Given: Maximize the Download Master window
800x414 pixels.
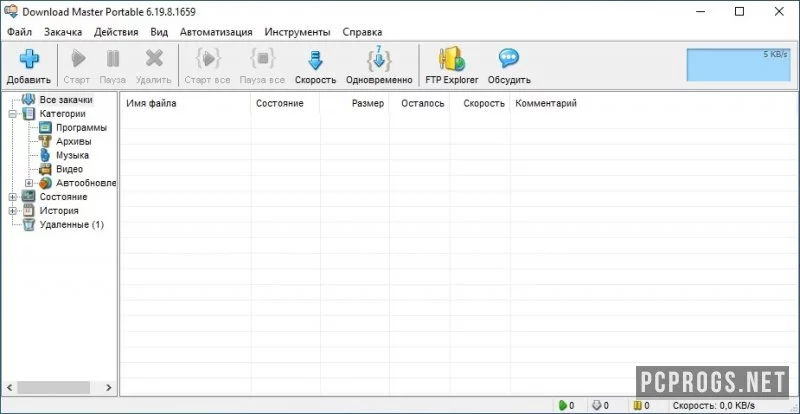Looking at the screenshot, I should [x=739, y=12].
